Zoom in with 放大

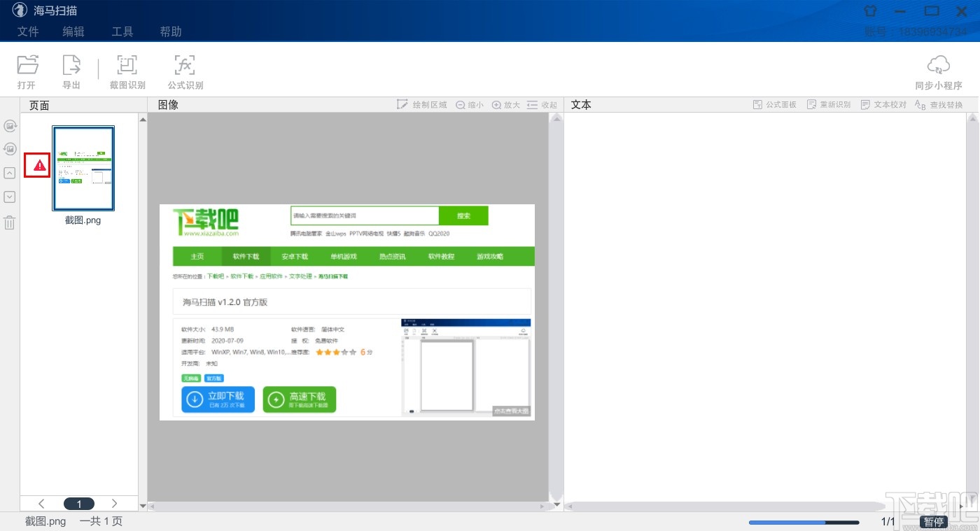[x=506, y=105]
